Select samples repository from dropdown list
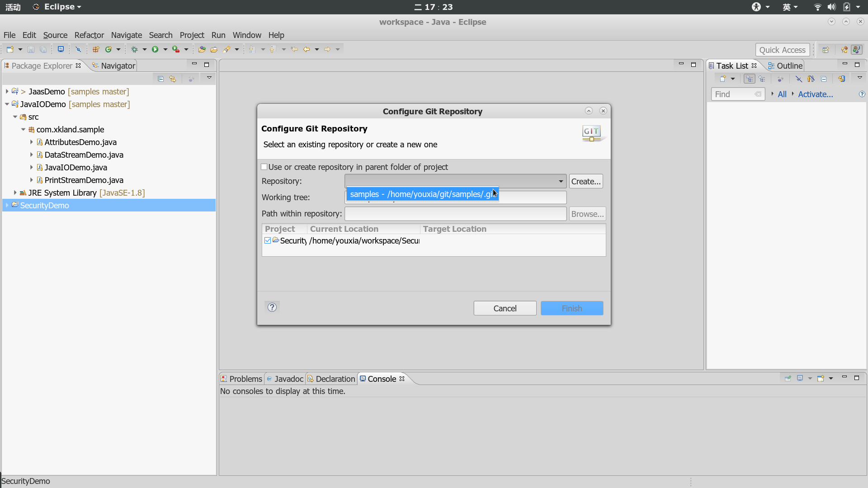The image size is (868, 488). pyautogui.click(x=422, y=194)
